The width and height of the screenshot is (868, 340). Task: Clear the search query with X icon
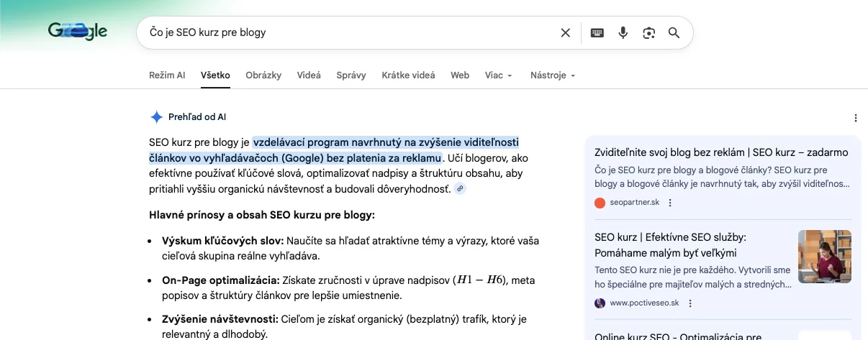[x=565, y=32]
